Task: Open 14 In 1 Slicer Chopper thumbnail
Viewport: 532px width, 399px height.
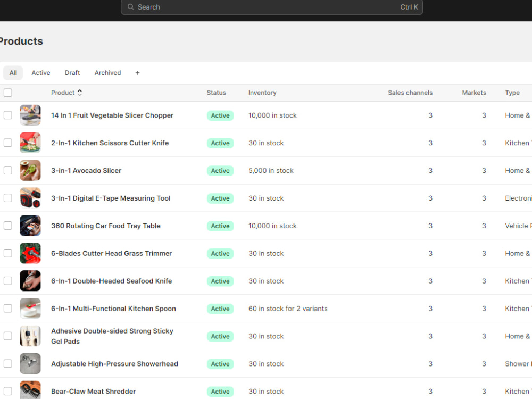Action: [x=30, y=115]
